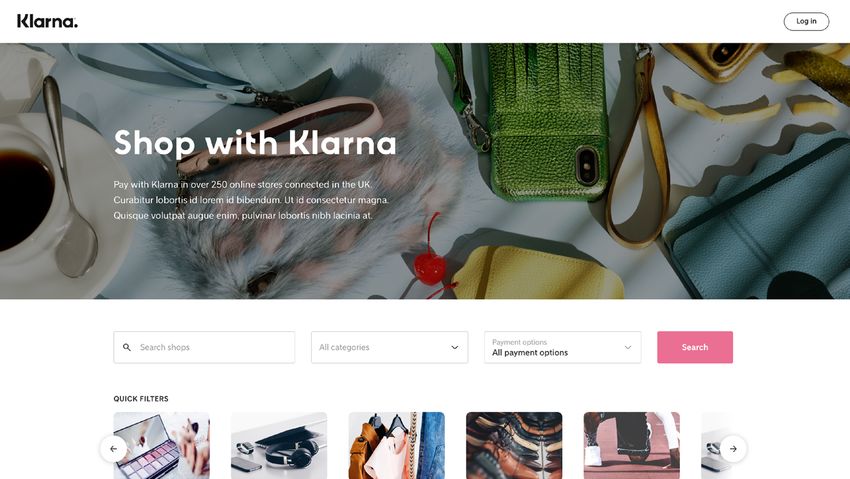Viewport: 850px width, 479px height.
Task: Focus the Search shops text field
Action: point(204,347)
